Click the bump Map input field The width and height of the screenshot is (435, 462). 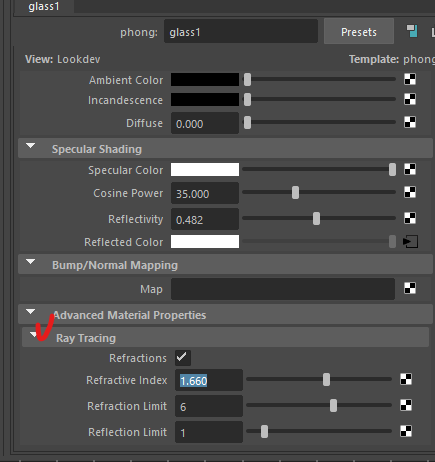coord(283,289)
